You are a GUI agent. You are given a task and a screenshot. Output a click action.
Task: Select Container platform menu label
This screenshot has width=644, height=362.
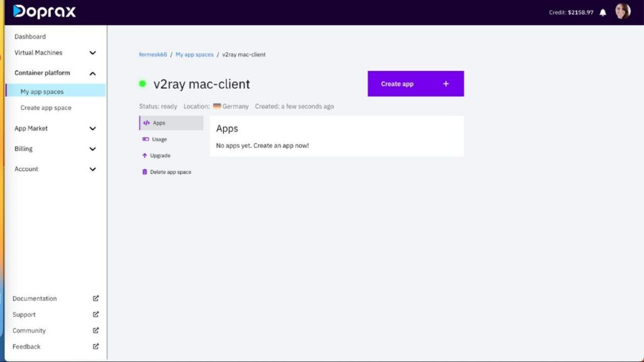click(x=42, y=73)
